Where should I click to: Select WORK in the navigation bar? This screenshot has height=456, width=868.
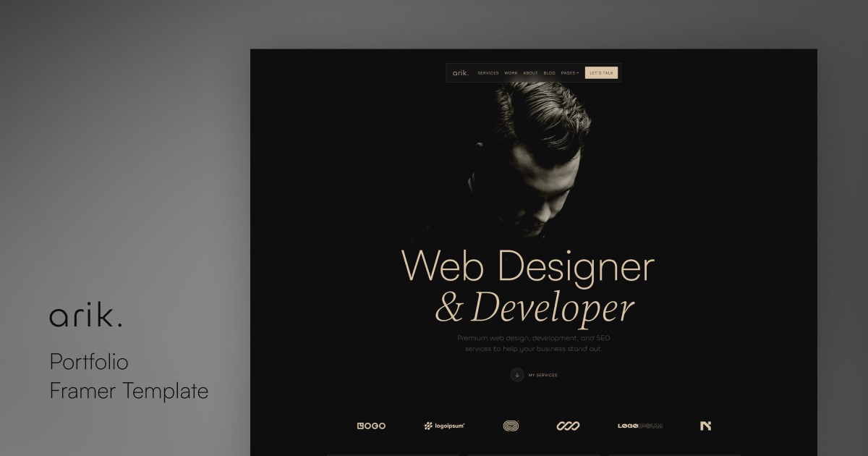coord(511,72)
